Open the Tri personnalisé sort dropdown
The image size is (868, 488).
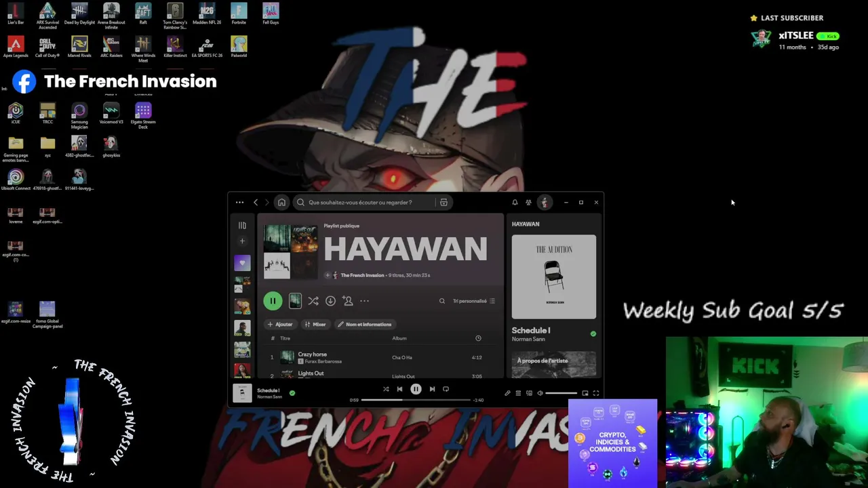point(474,301)
